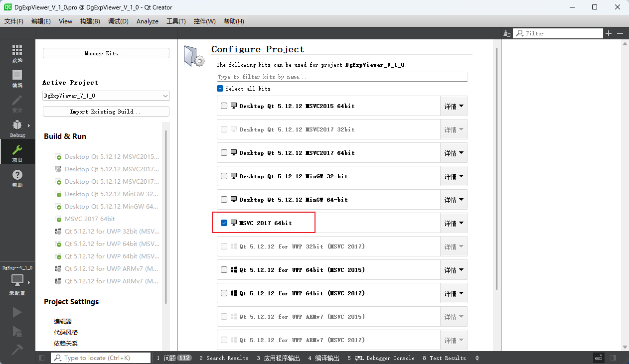629x364 pixels.
Task: Click the kit name filter field
Action: pos(342,77)
